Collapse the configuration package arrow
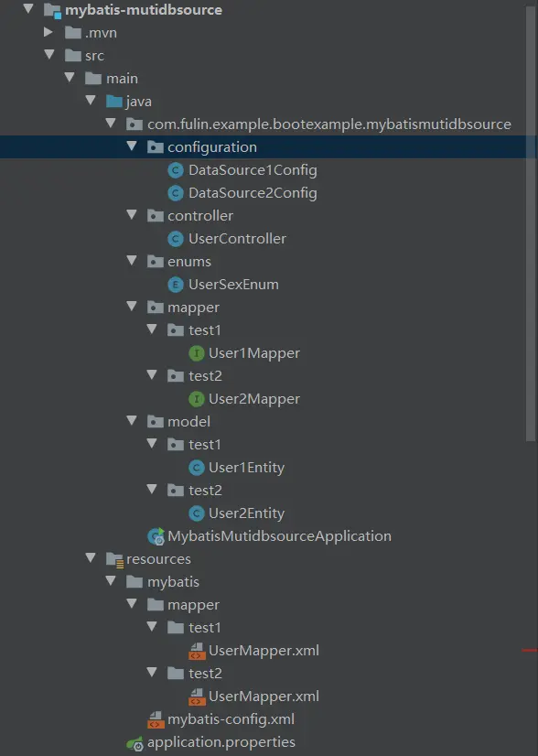This screenshot has width=538, height=756. pyautogui.click(x=132, y=146)
